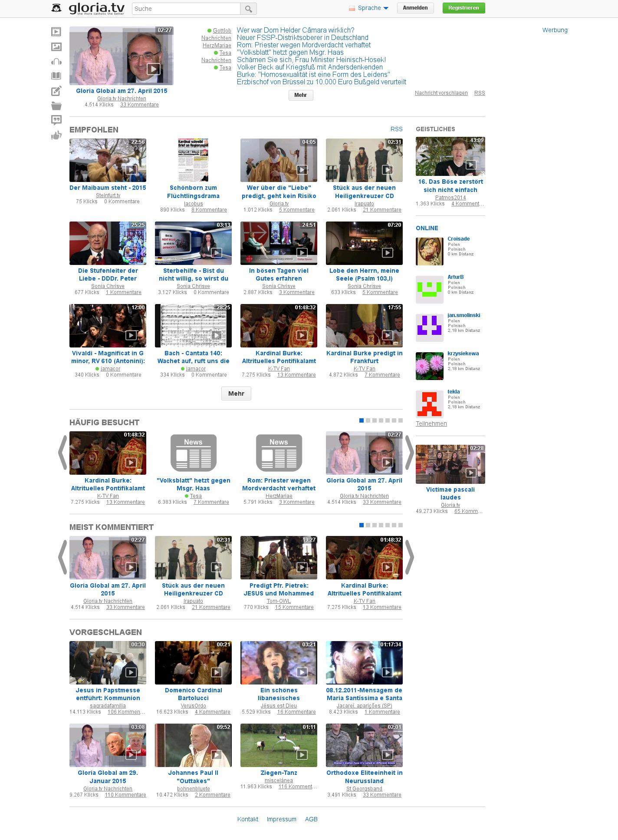Click the Anmelden login button
The height and width of the screenshot is (840, 618).
point(415,8)
